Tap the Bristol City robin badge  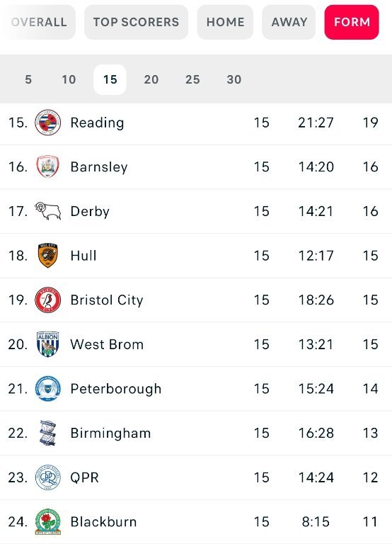pos(48,300)
